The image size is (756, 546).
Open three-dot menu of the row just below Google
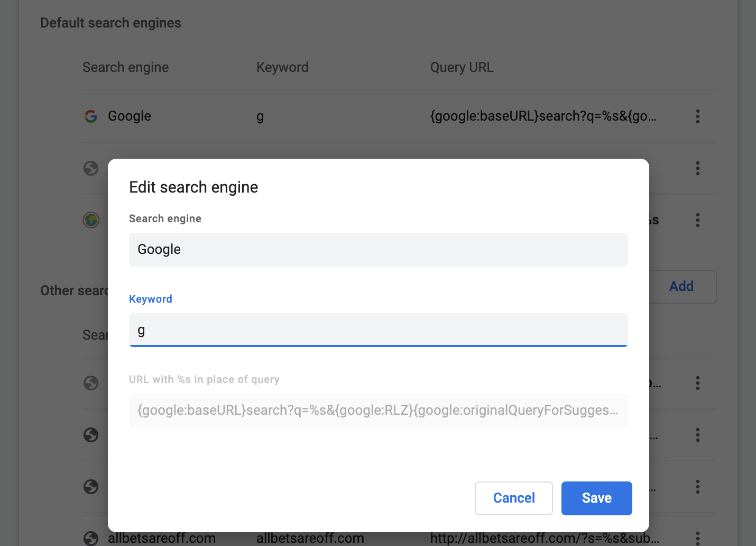point(698,168)
